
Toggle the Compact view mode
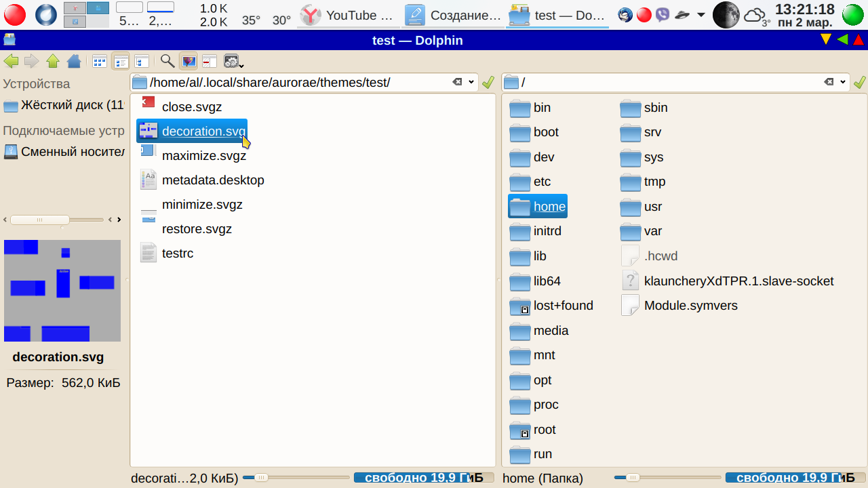(121, 62)
